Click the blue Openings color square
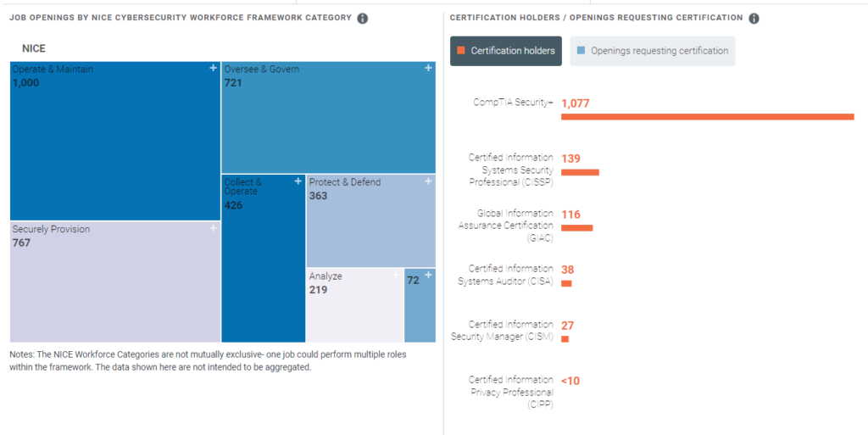This screenshot has width=868, height=435. point(581,51)
